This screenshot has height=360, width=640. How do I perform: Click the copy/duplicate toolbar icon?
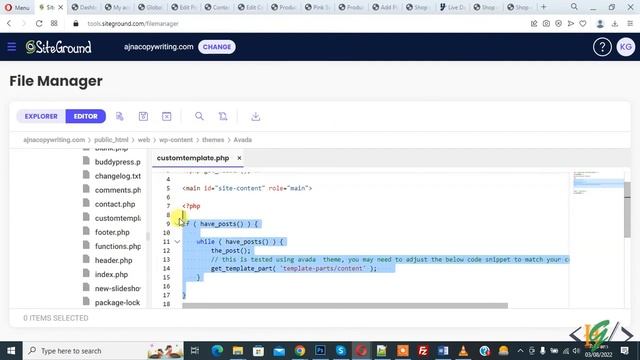tap(223, 116)
